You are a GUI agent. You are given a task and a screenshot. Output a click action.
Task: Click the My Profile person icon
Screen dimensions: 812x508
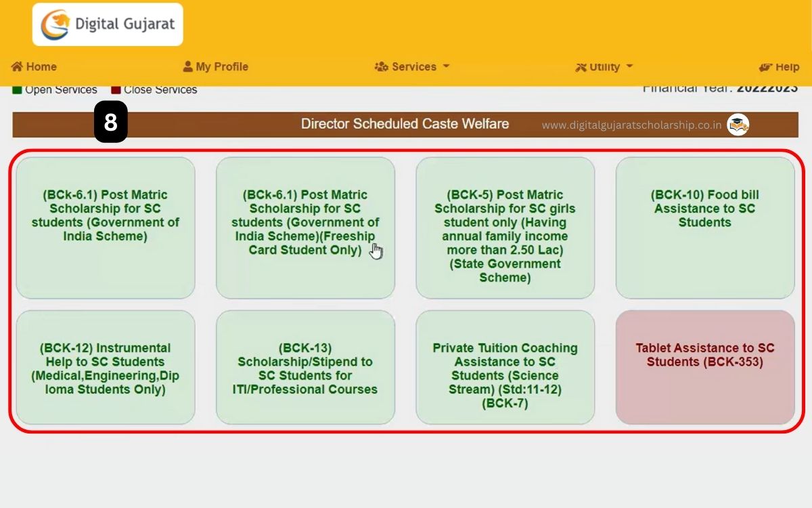pyautogui.click(x=187, y=66)
